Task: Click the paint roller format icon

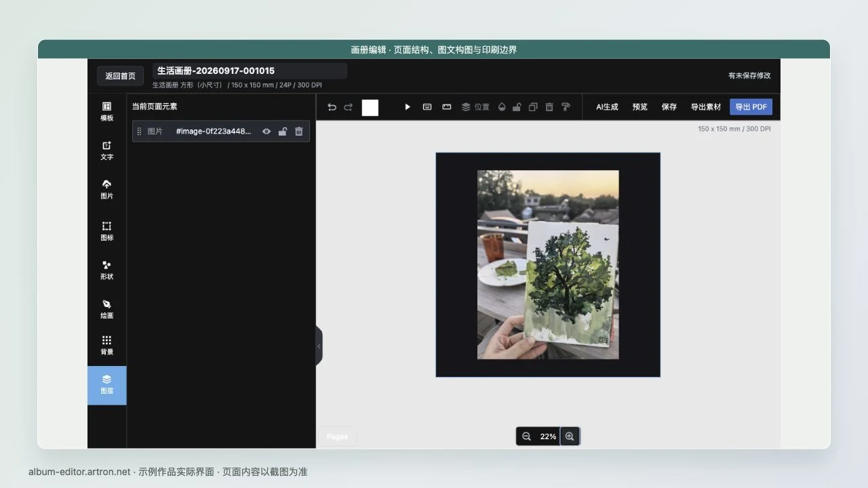Action: coord(566,107)
